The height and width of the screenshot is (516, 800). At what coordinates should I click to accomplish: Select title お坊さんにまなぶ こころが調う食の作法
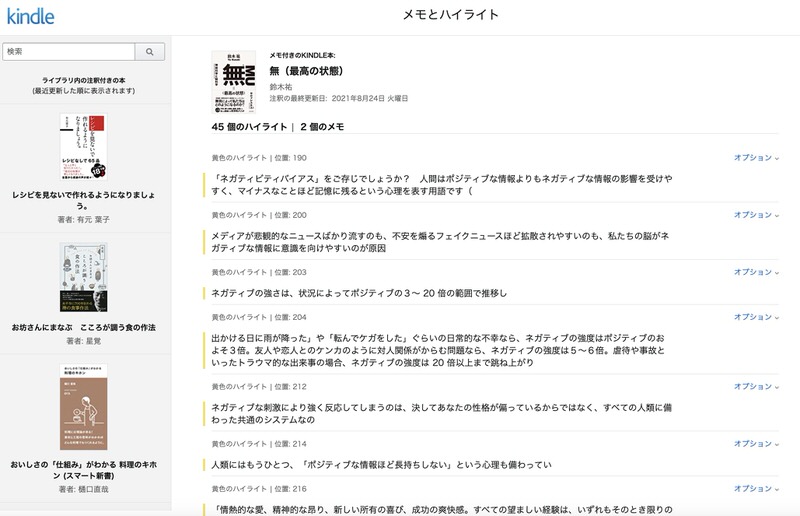pos(84,328)
